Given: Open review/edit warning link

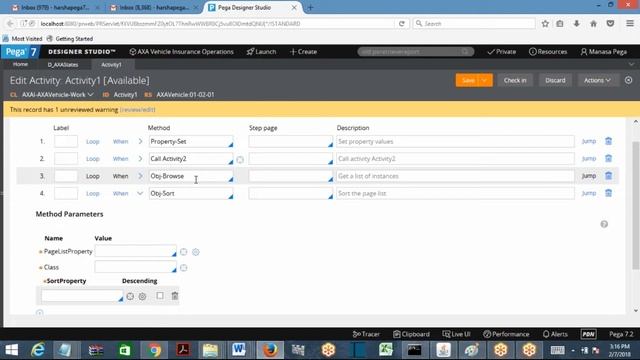Looking at the screenshot, I should (x=138, y=110).
